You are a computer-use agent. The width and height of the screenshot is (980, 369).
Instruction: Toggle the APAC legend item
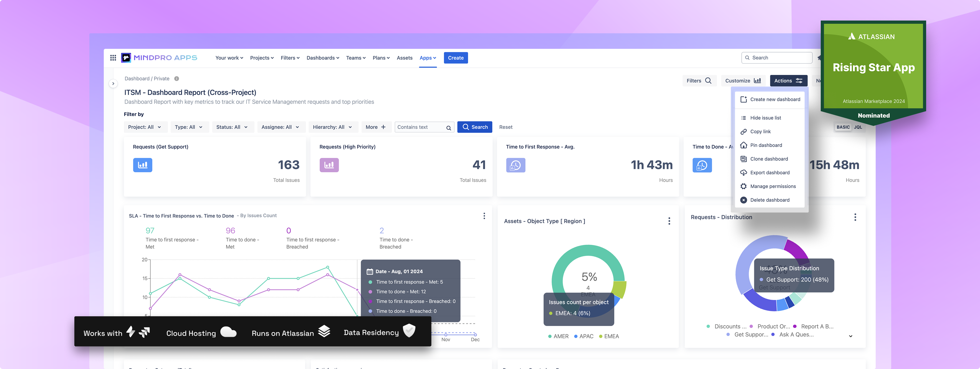click(x=584, y=336)
